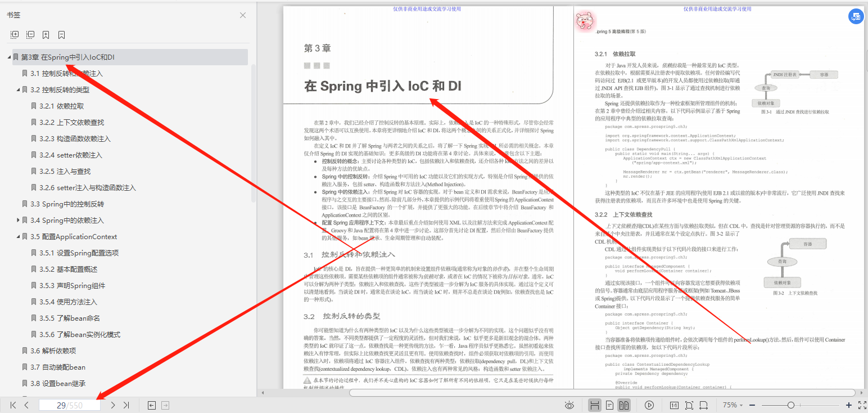
Task: Set zoom to actual size 1:1
Action: pos(674,405)
